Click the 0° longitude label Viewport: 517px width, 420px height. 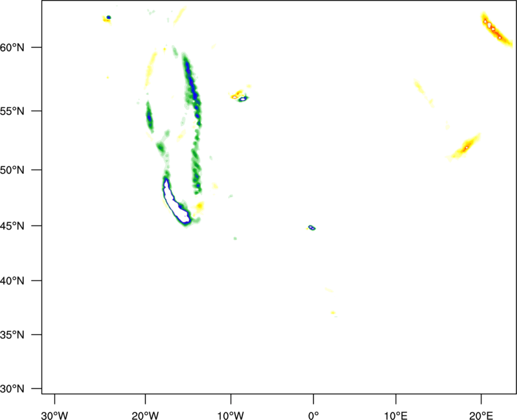pos(313,415)
